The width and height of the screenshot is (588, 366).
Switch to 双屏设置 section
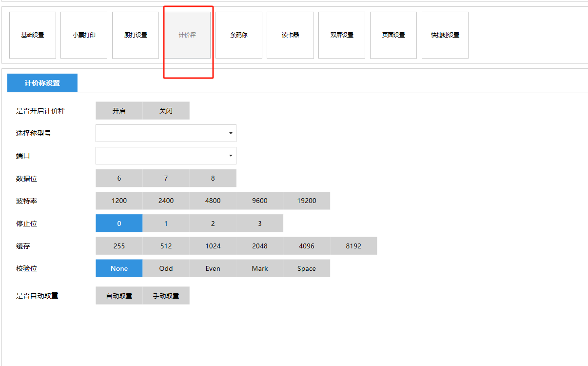(342, 35)
